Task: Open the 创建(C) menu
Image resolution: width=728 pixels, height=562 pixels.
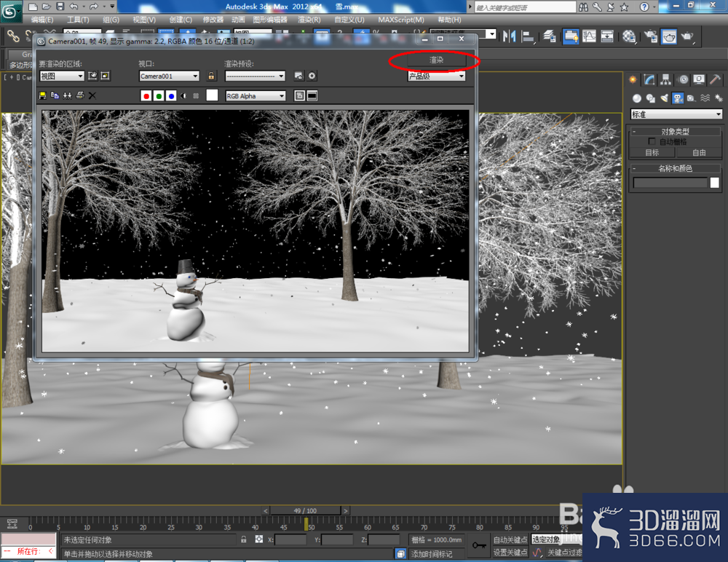Action: tap(180, 20)
